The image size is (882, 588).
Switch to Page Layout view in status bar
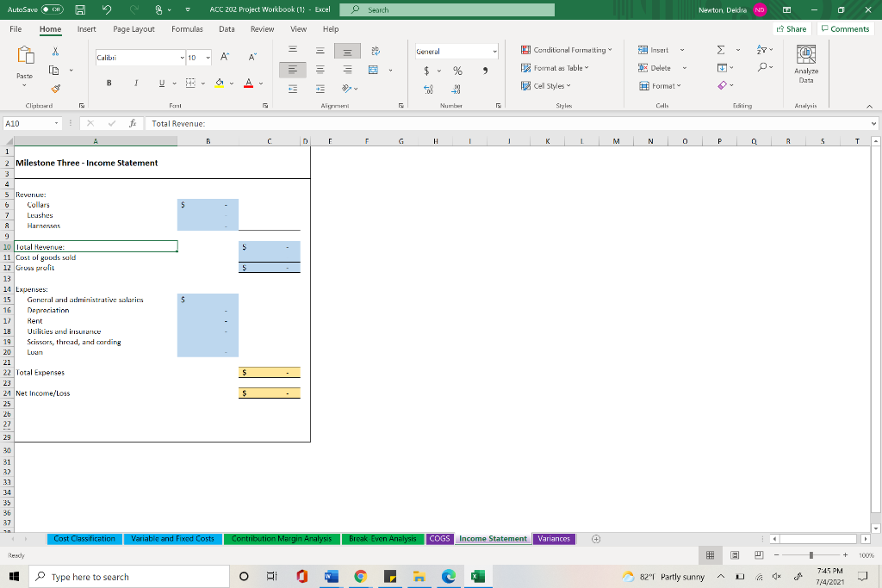pyautogui.click(x=735, y=555)
